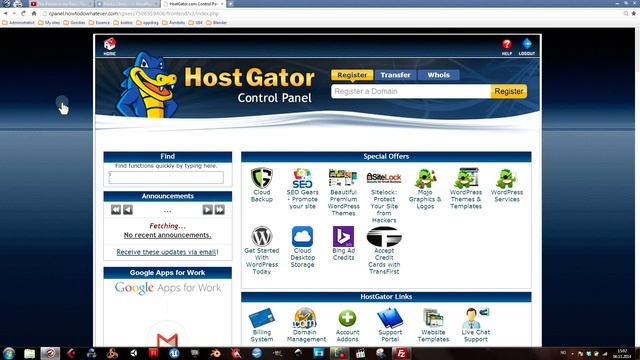Bookmark this page with star icon
The image size is (640, 360).
coord(633,13)
